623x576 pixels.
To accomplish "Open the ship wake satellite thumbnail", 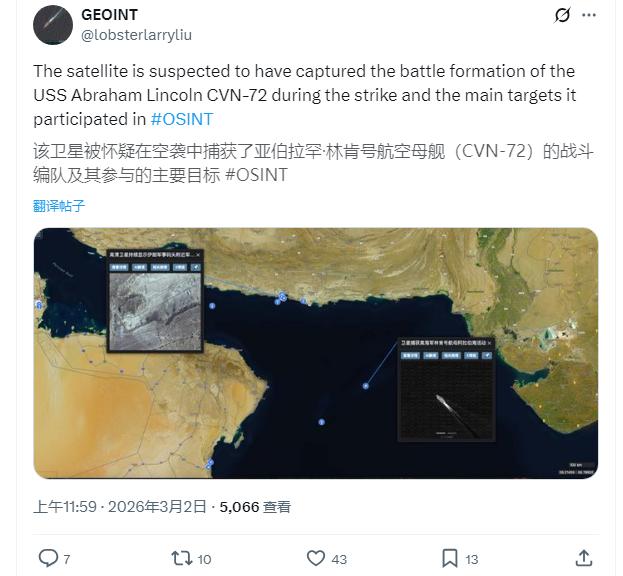I will pyautogui.click(x=445, y=403).
